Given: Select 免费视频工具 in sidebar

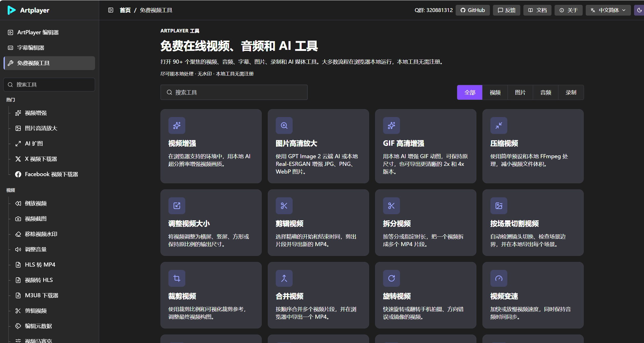Looking at the screenshot, I should click(49, 63).
